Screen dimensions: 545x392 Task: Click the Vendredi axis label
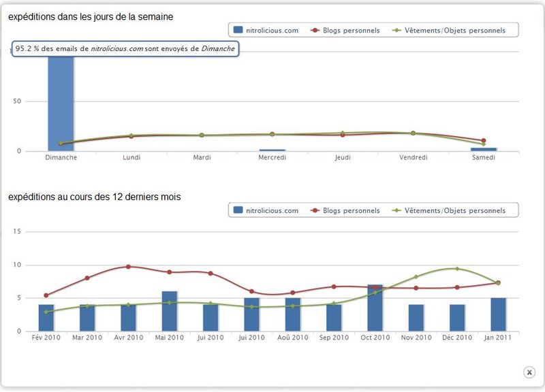tap(414, 157)
